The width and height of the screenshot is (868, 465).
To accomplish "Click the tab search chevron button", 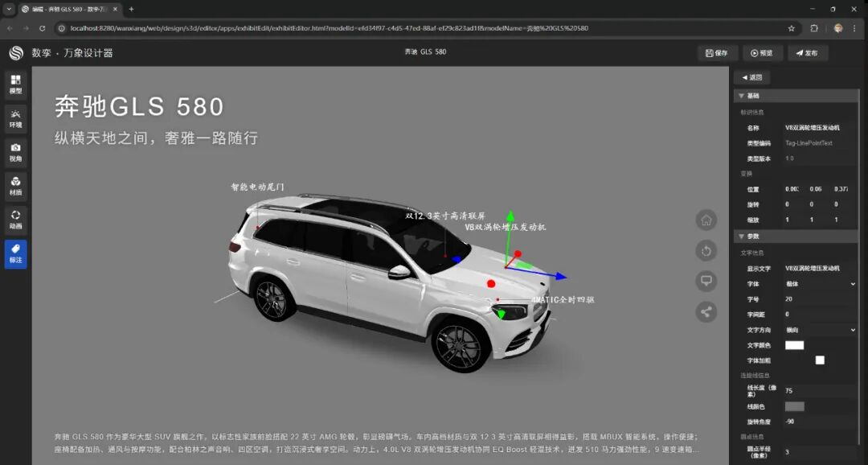I will (x=9, y=10).
